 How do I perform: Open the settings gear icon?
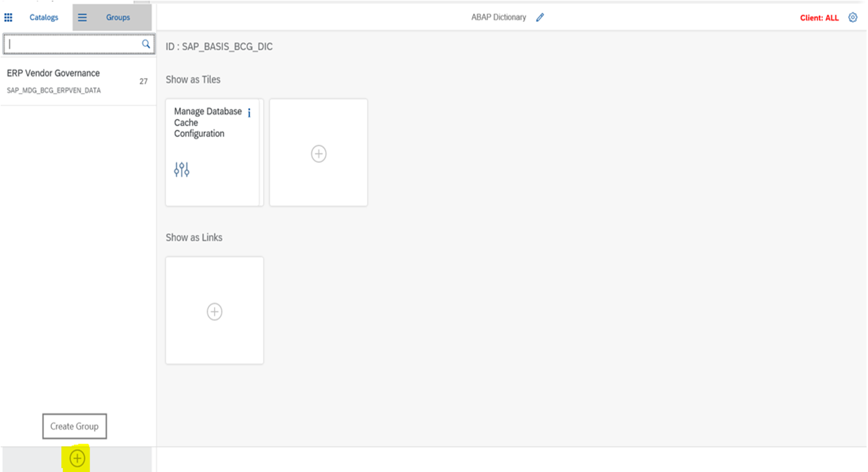[853, 18]
